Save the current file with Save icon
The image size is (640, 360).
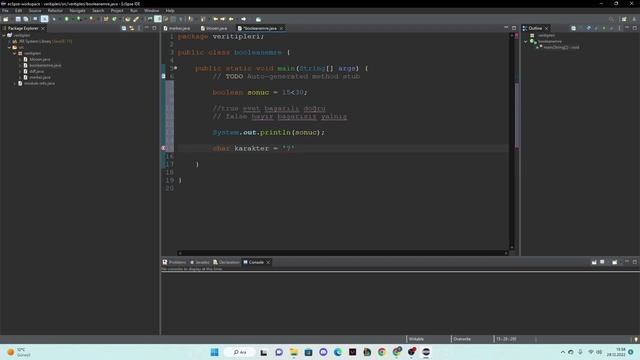coord(18,19)
